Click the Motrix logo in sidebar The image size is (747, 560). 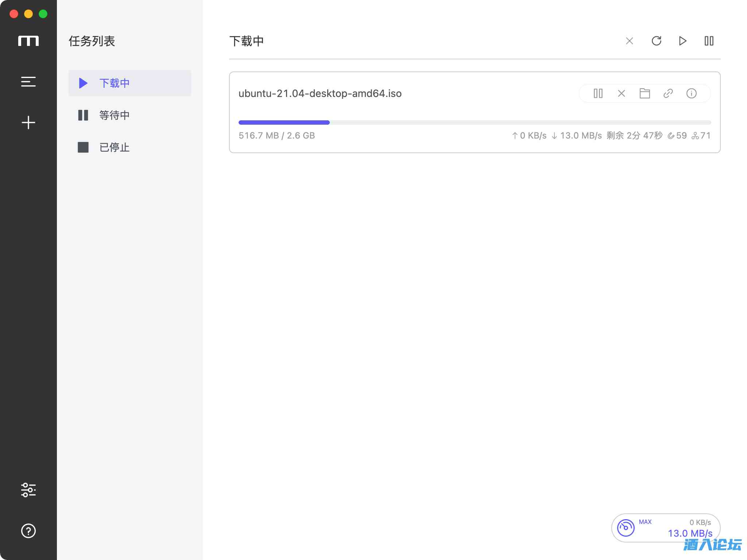coord(29,41)
